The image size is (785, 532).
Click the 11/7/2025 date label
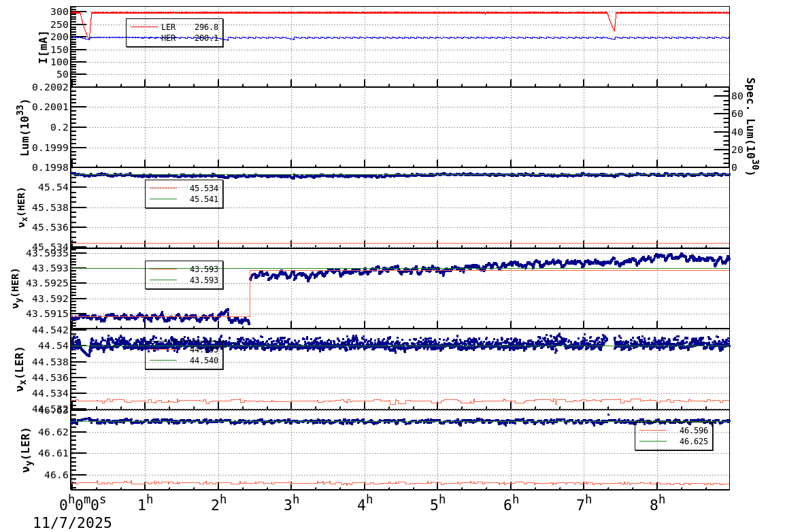click(72, 523)
